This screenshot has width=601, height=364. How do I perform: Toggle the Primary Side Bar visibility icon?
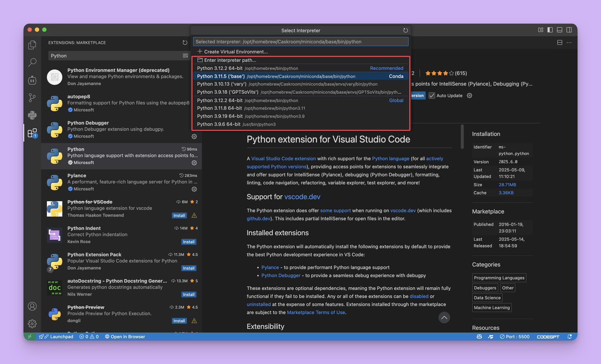click(550, 29)
